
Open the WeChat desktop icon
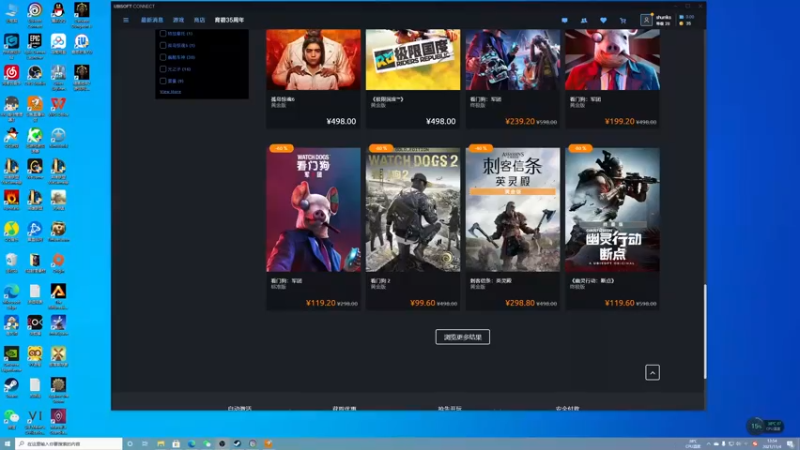coord(11,419)
